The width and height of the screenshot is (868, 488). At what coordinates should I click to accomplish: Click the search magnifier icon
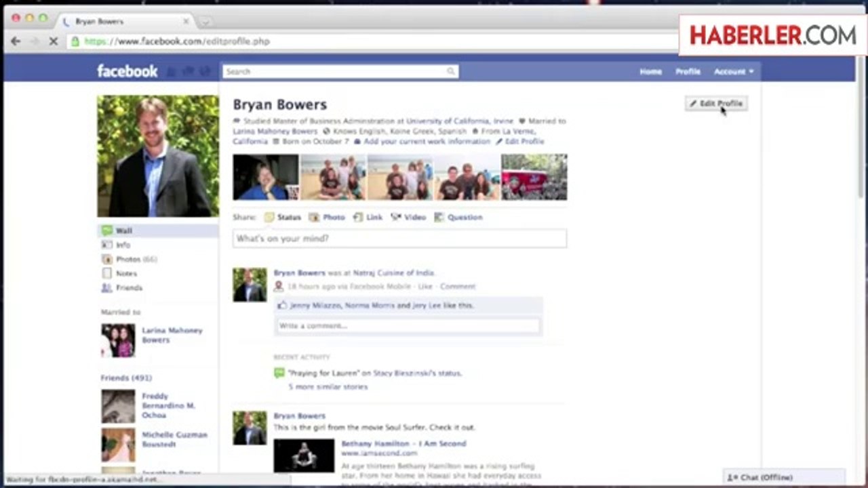pyautogui.click(x=450, y=71)
